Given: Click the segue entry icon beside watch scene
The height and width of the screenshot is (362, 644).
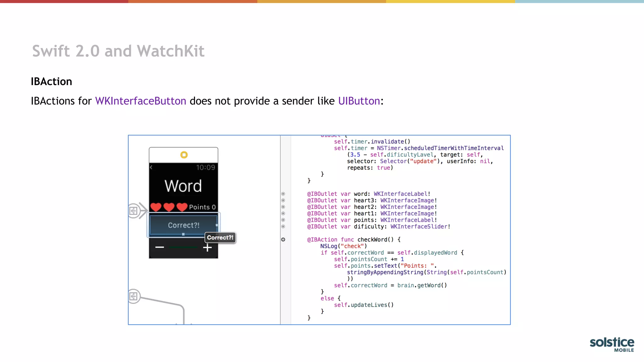Looking at the screenshot, I should pyautogui.click(x=134, y=211).
